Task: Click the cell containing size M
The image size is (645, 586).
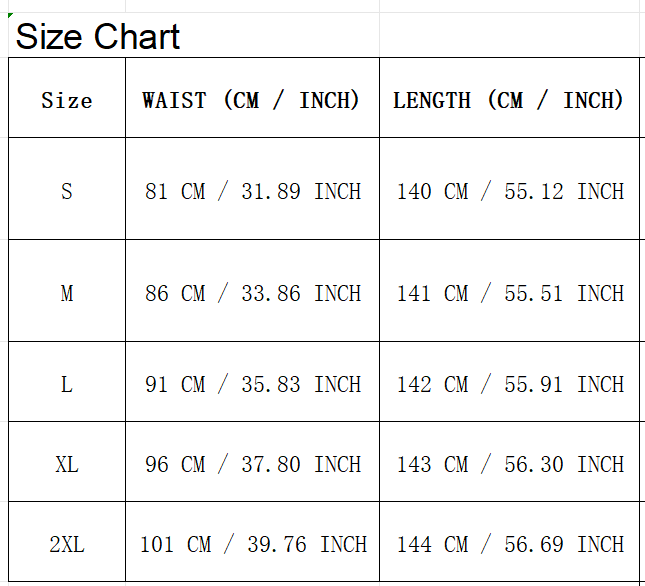Action: pyautogui.click(x=67, y=291)
